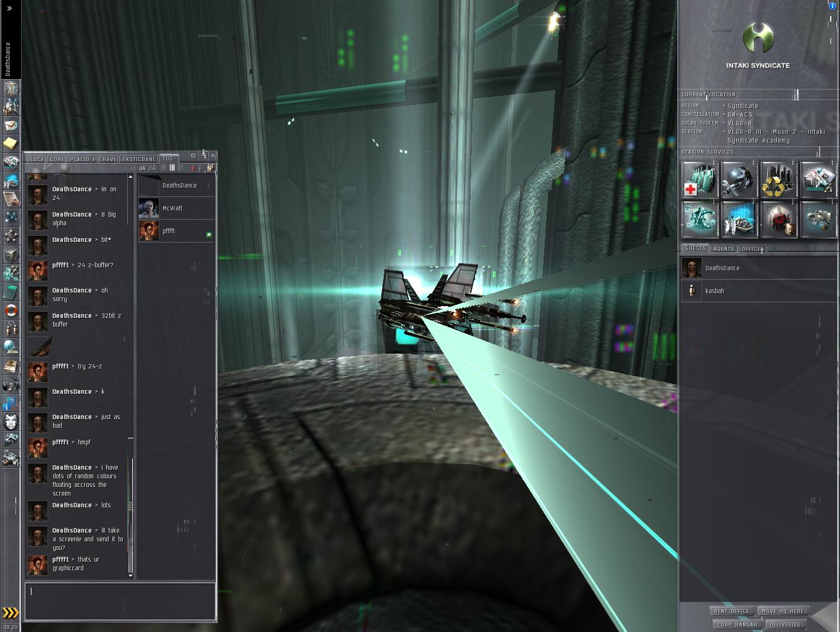Click the 09:29 clock at the sidebar bottom
Screen dimensions: 840x632
[x=10, y=626]
